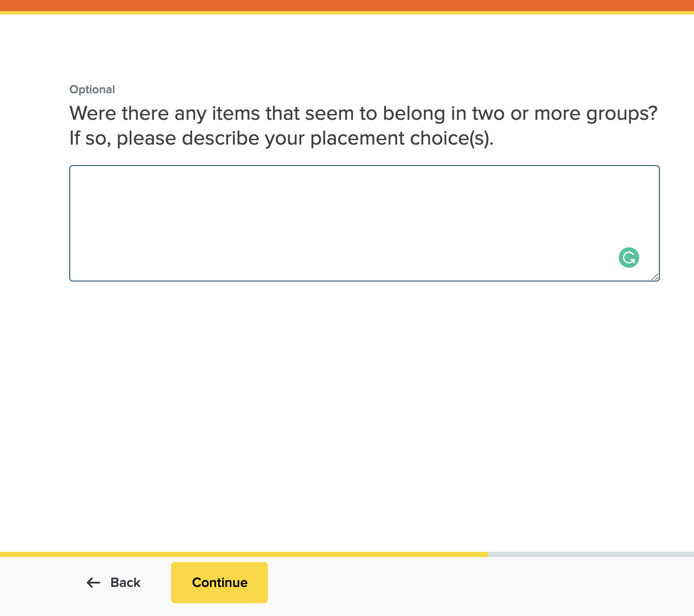Go back using the Back button
694x616 pixels.
pyautogui.click(x=114, y=583)
